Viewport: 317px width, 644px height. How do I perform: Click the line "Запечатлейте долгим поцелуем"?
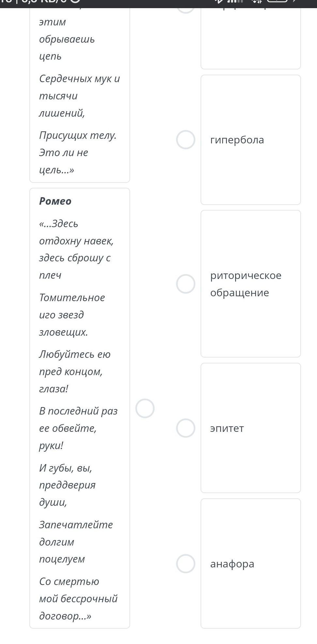[76, 542]
